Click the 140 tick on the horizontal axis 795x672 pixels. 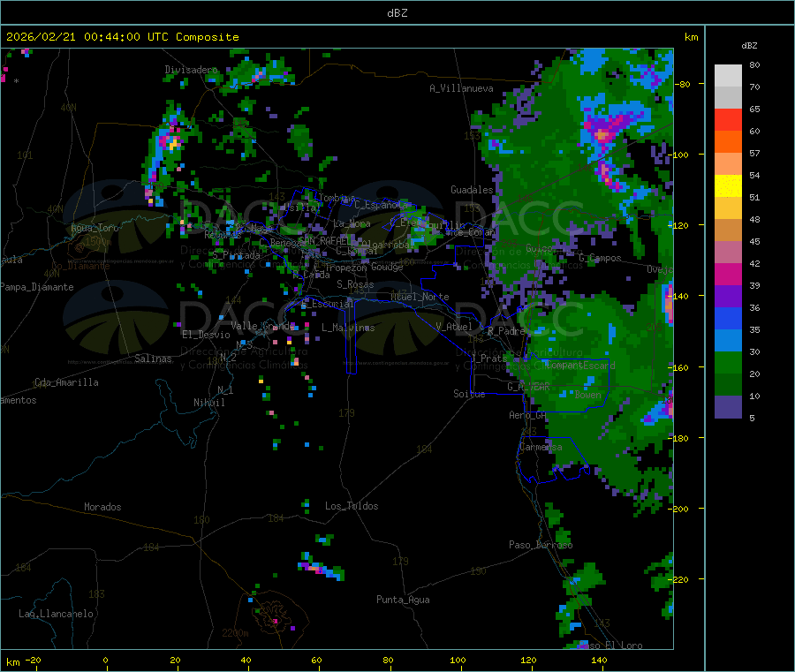pyautogui.click(x=599, y=660)
